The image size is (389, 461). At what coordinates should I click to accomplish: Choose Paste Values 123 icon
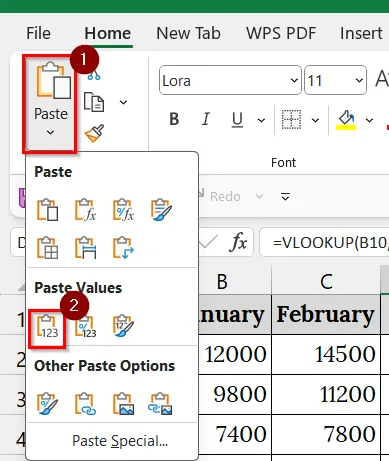(x=47, y=326)
